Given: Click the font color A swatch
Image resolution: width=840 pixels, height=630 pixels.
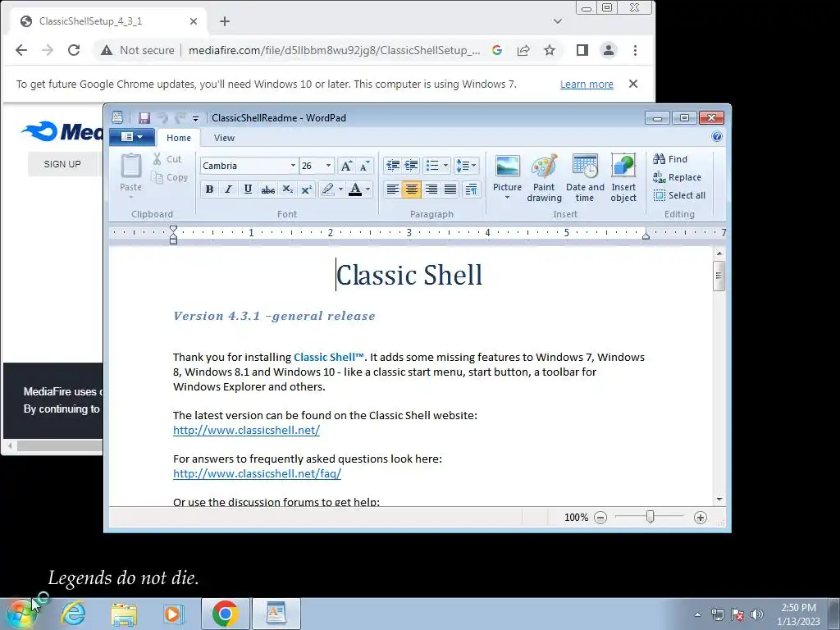Looking at the screenshot, I should (355, 189).
